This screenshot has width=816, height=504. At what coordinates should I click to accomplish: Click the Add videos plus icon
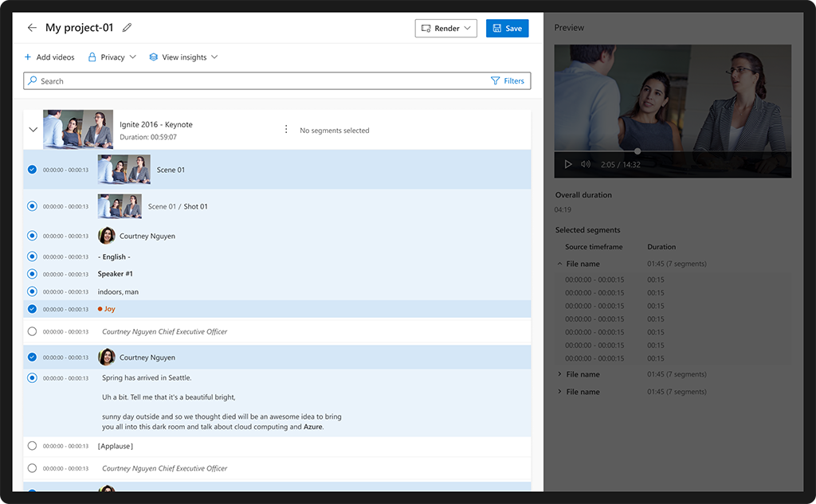click(x=27, y=57)
